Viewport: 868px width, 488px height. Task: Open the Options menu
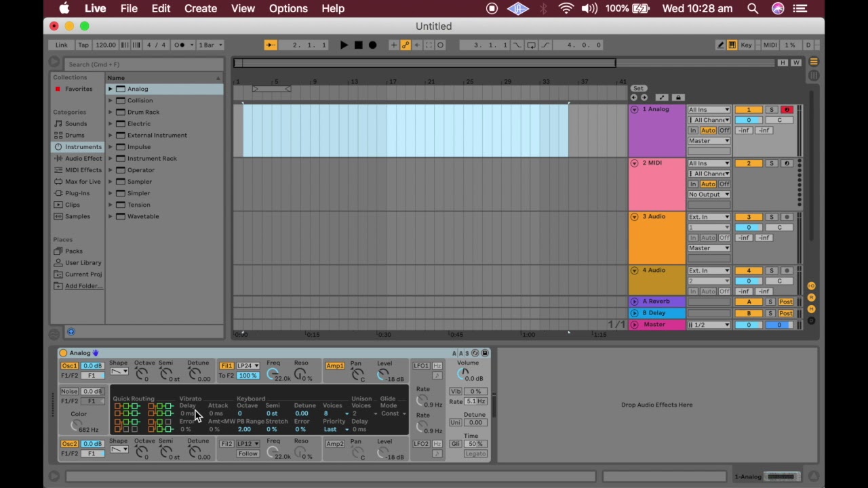[288, 9]
